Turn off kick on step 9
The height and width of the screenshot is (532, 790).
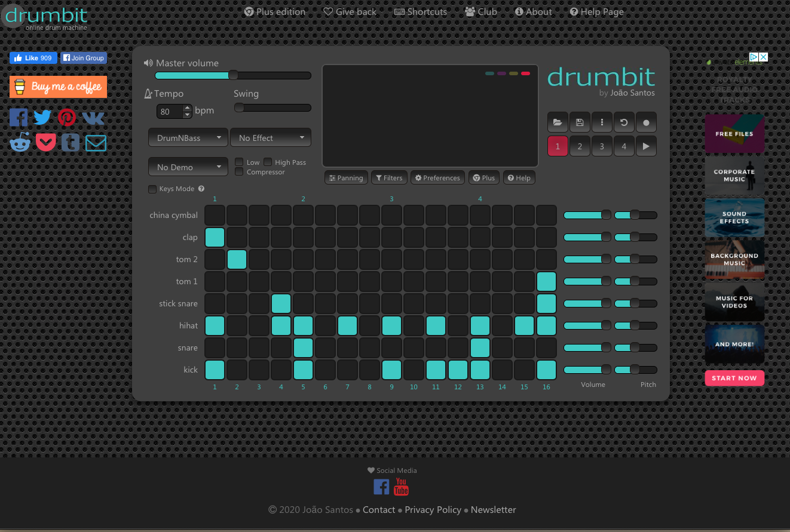(392, 370)
